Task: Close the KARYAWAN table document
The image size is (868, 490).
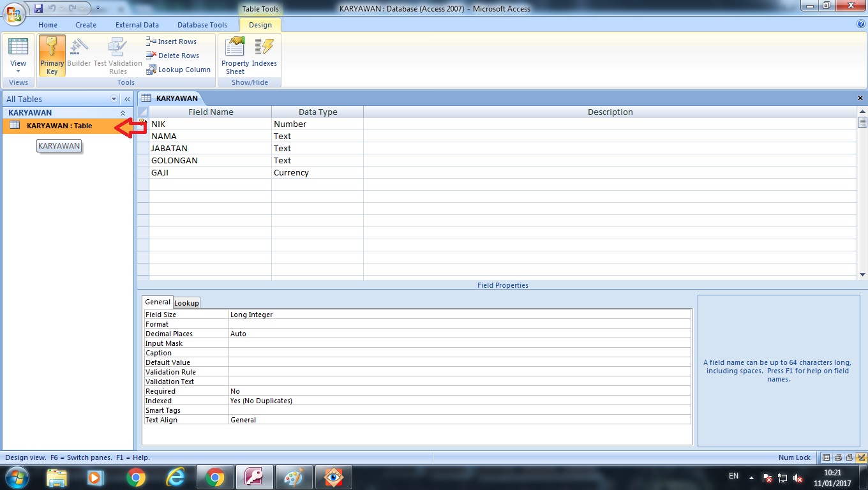Action: click(860, 98)
